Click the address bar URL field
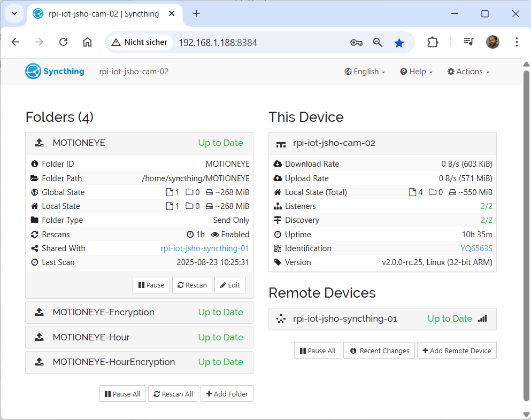This screenshot has width=531, height=420. point(257,43)
